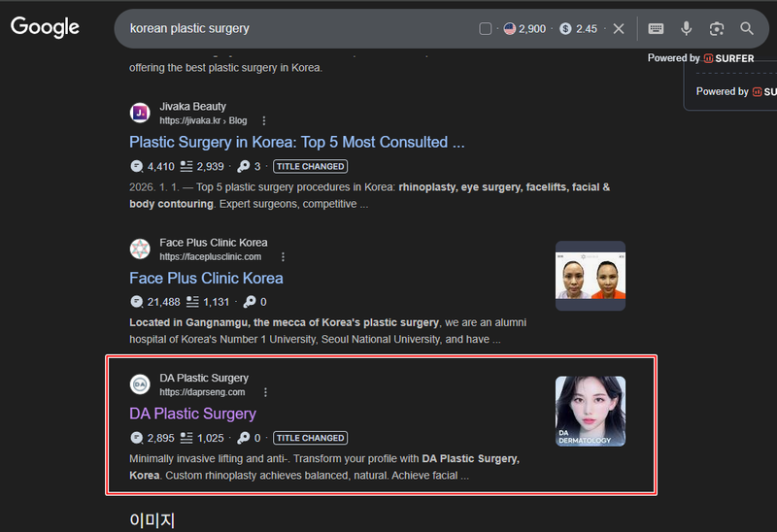777x532 pixels.
Task: Start voice search with microphone icon
Action: click(687, 29)
